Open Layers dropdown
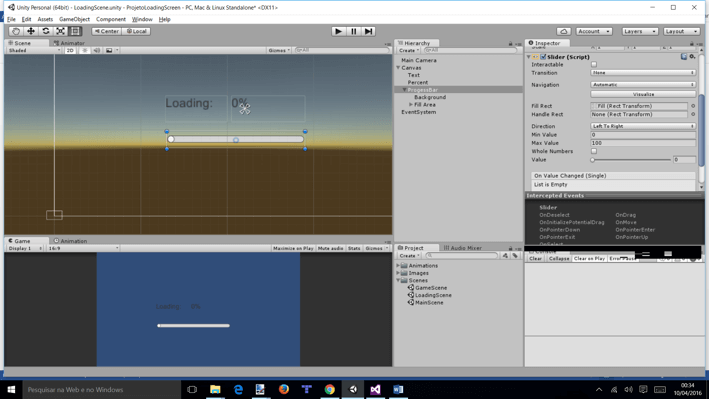Viewport: 709px width, 399px height. click(x=639, y=31)
